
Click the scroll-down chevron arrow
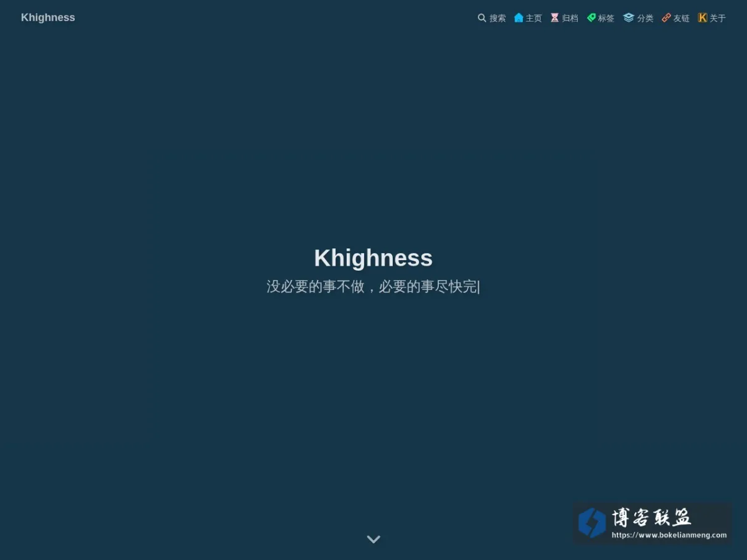click(374, 539)
